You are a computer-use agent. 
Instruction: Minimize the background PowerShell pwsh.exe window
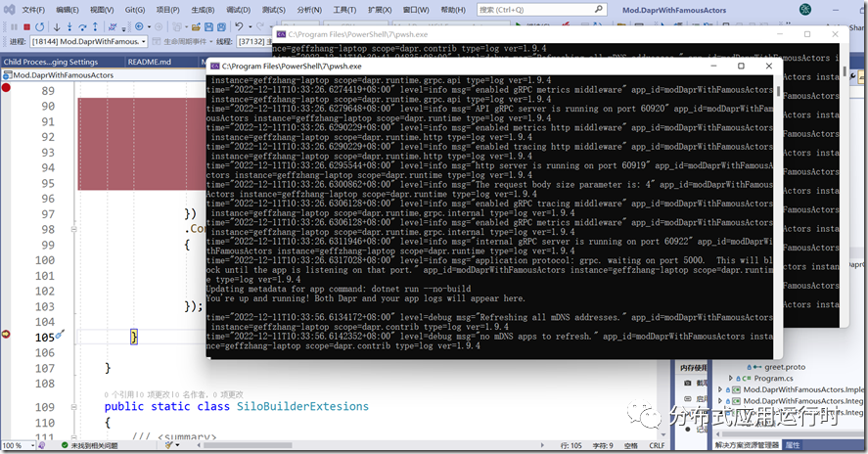[779, 34]
